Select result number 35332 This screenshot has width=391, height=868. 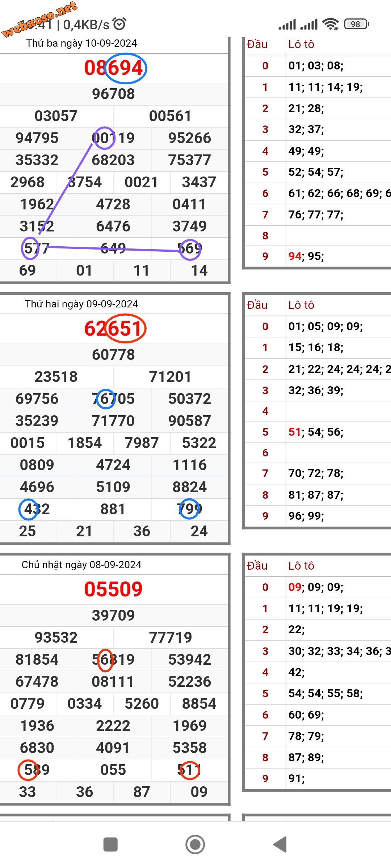coord(37,160)
